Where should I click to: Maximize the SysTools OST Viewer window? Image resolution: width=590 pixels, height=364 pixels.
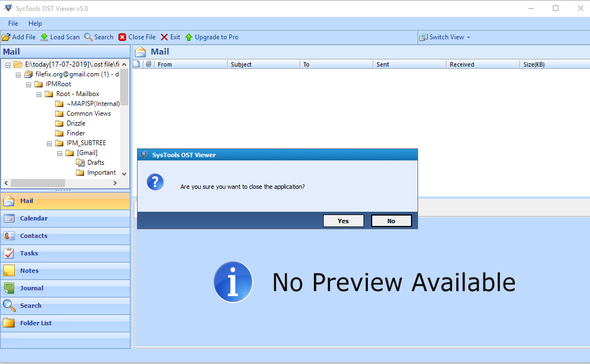point(556,8)
